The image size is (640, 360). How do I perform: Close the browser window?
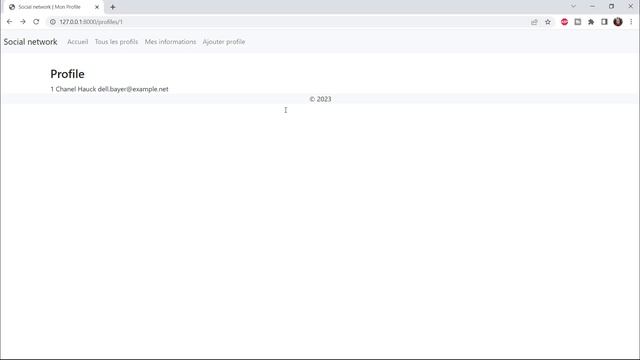click(x=630, y=6)
